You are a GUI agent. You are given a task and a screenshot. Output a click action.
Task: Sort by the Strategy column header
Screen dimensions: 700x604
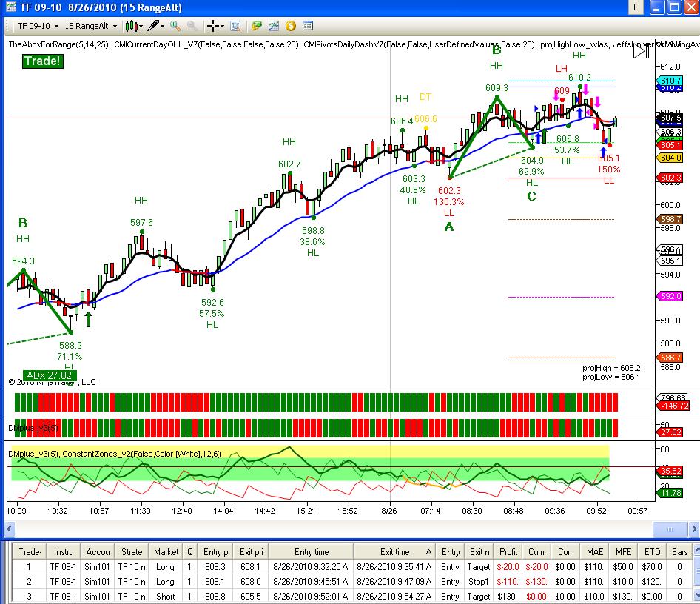click(132, 552)
